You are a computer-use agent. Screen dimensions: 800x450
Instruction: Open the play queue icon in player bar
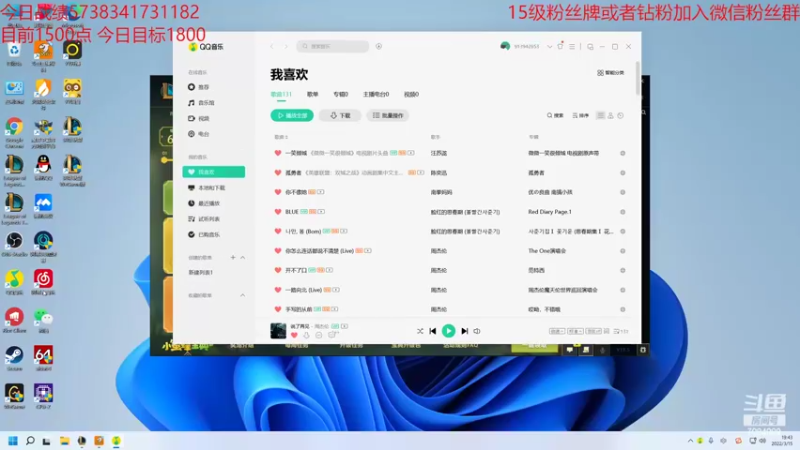point(620,332)
